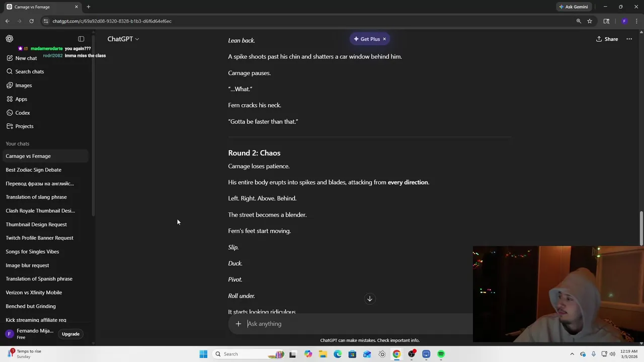644x362 pixels.
Task: Click the Search chats magnifier icon
Action: (10, 71)
